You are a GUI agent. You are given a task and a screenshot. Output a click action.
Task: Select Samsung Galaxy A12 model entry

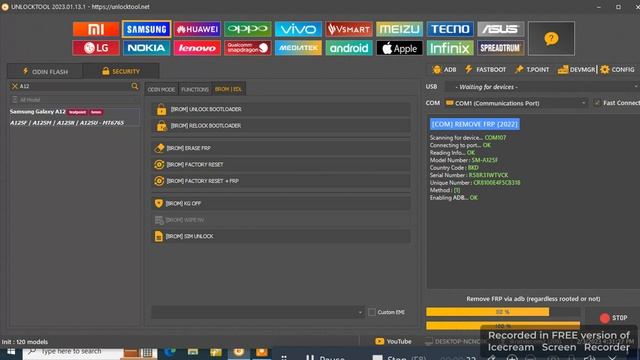click(x=74, y=117)
